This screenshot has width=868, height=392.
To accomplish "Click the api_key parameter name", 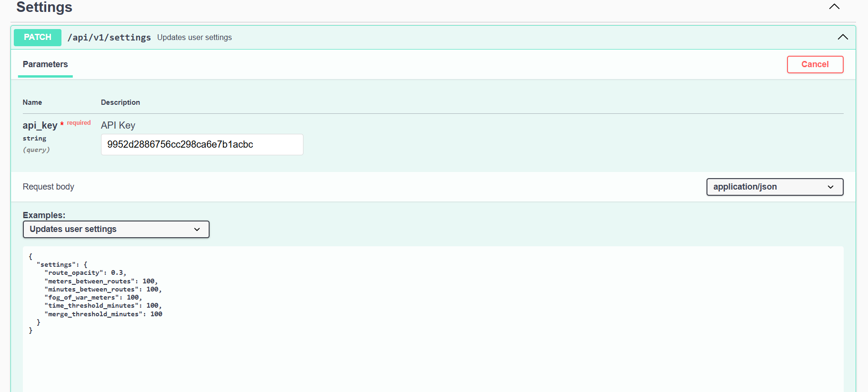I will [x=40, y=125].
